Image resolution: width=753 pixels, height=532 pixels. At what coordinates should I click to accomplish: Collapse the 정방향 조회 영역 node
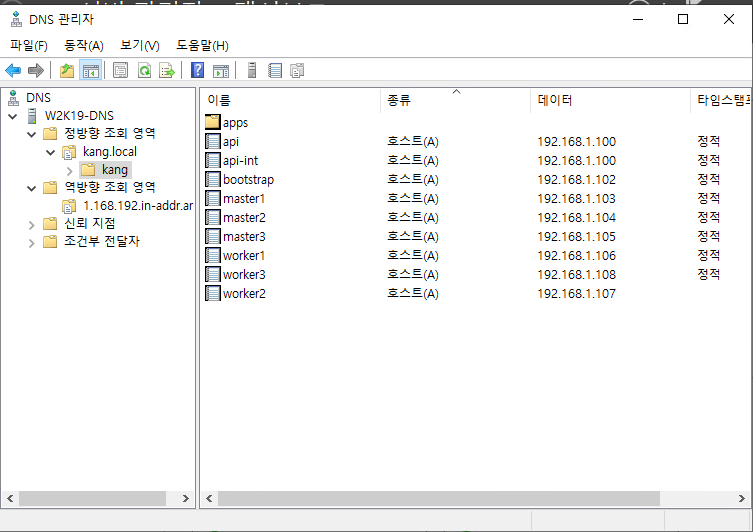32,134
